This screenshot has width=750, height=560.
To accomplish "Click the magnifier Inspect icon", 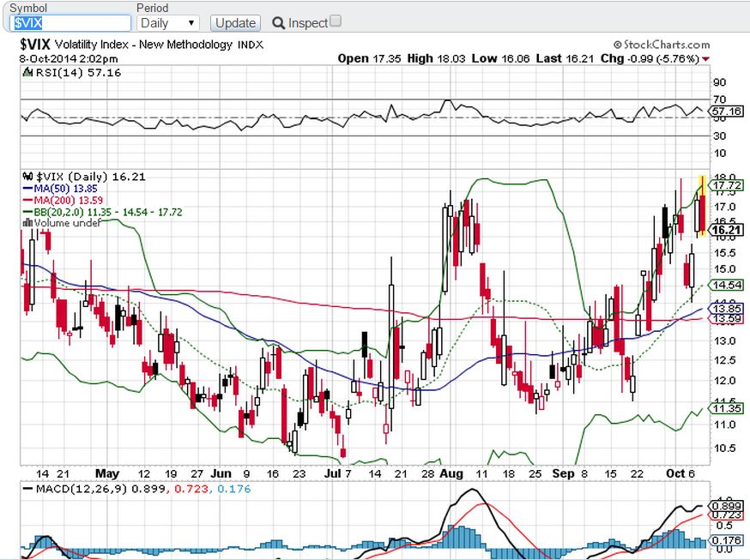I will point(278,23).
